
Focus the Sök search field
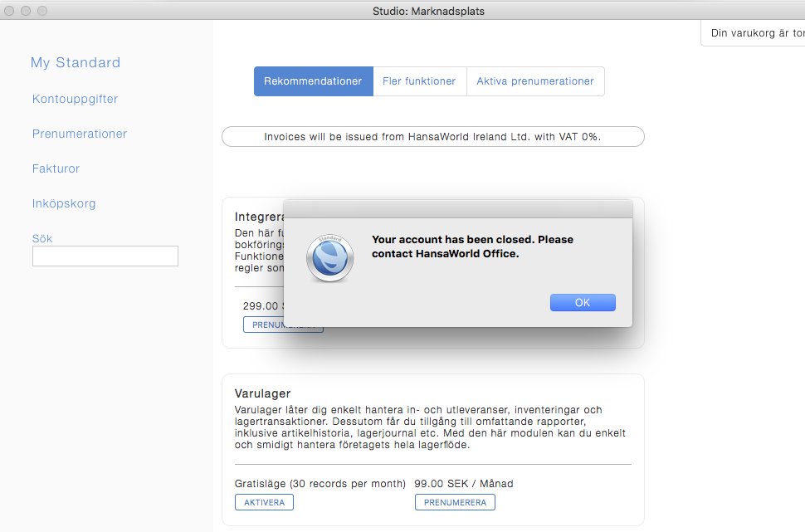click(105, 256)
